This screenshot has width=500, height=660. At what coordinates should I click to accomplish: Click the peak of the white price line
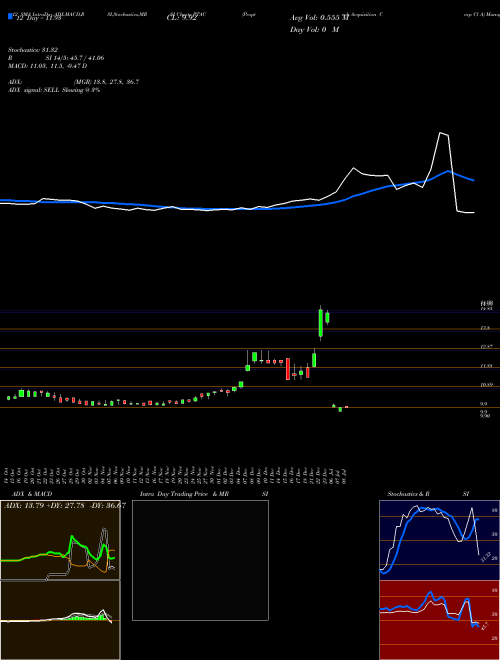[x=441, y=133]
